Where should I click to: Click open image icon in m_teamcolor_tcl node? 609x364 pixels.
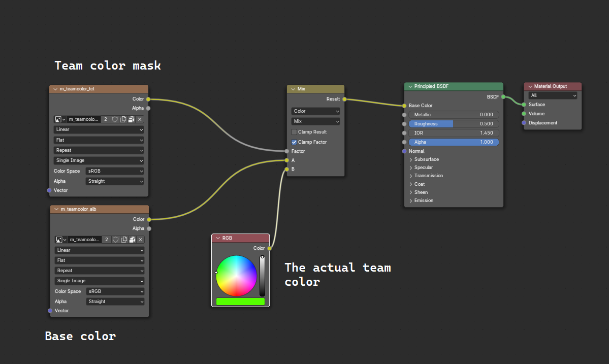coord(131,119)
